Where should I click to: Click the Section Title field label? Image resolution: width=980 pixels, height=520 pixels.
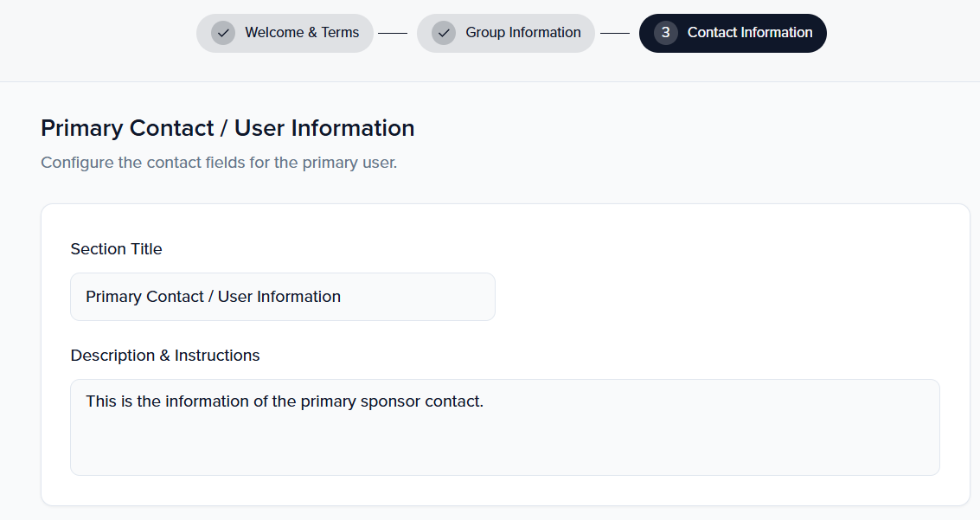coord(116,249)
